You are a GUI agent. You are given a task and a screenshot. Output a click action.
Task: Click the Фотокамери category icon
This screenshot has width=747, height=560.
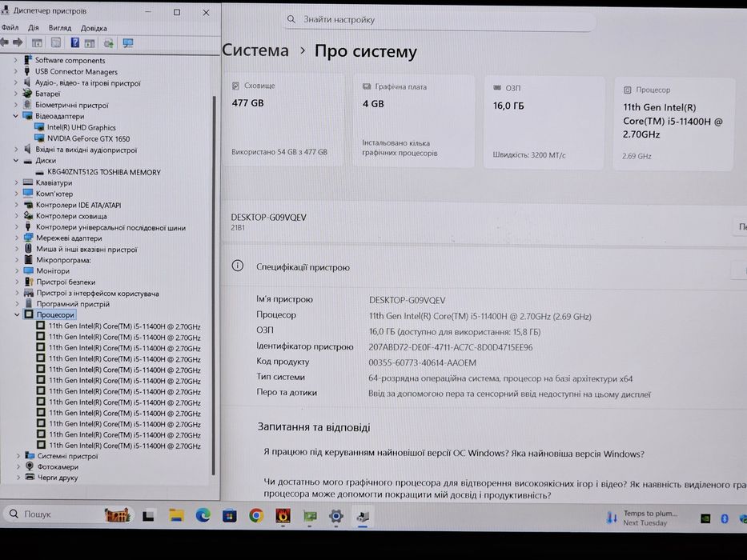tap(30, 466)
